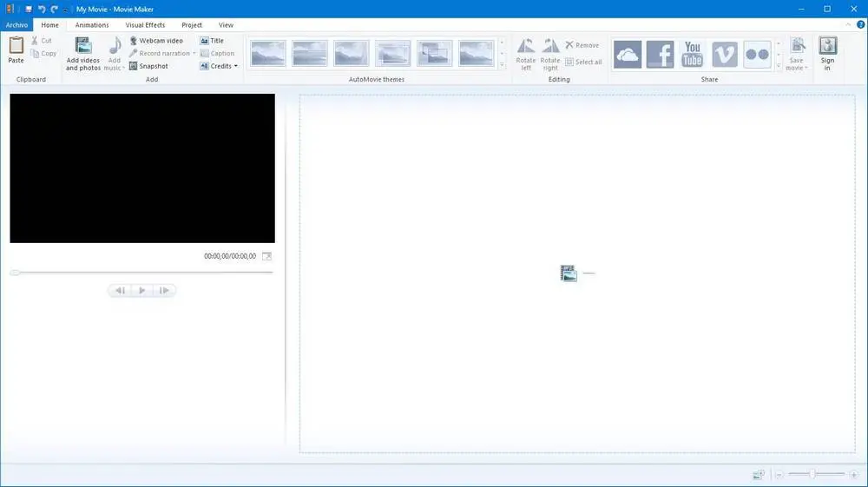Open the Credits dropdown arrow
Viewport: 868px width, 487px height.
pos(236,66)
